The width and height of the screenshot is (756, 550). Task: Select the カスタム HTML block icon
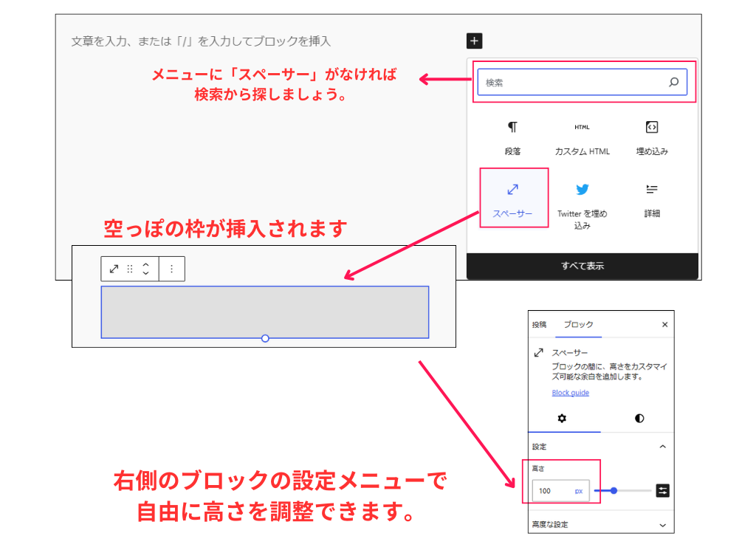tap(582, 126)
